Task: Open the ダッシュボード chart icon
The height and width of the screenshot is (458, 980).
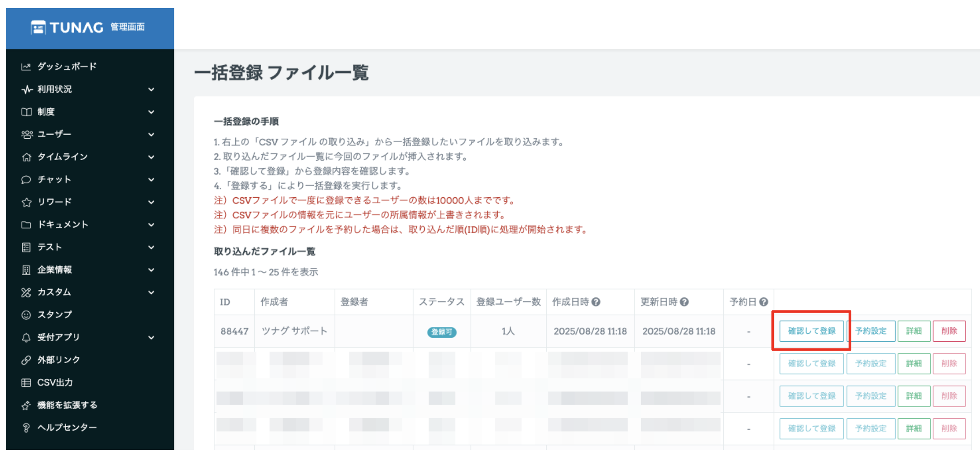Action: [x=26, y=67]
